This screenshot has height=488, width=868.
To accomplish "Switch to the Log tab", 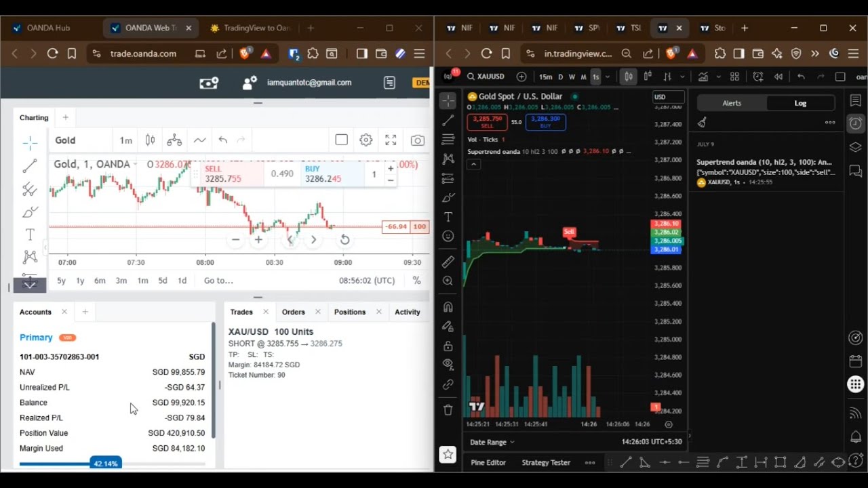I will tap(801, 103).
